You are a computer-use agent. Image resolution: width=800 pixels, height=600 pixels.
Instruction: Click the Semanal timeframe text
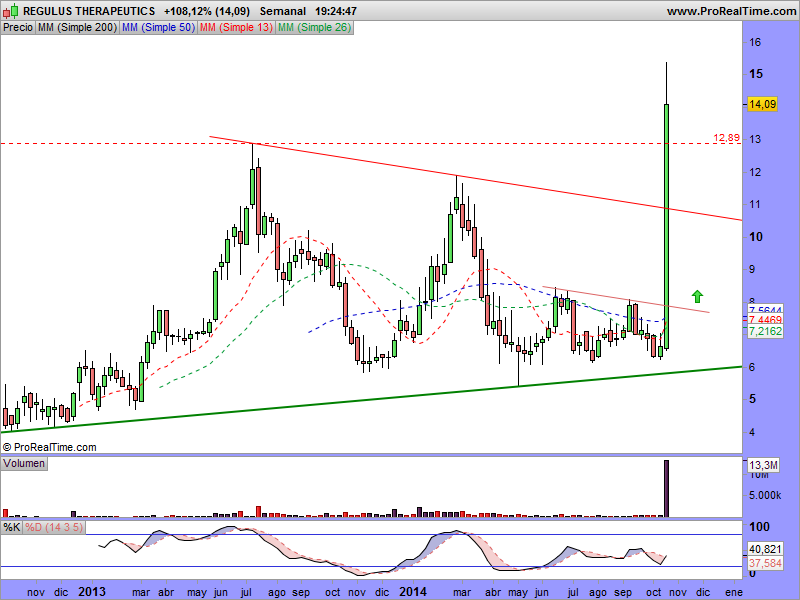(x=283, y=11)
